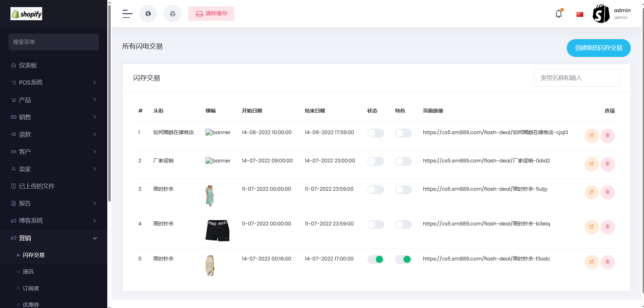Click the printer POS icon
This screenshot has height=308, width=644.
(x=172, y=14)
